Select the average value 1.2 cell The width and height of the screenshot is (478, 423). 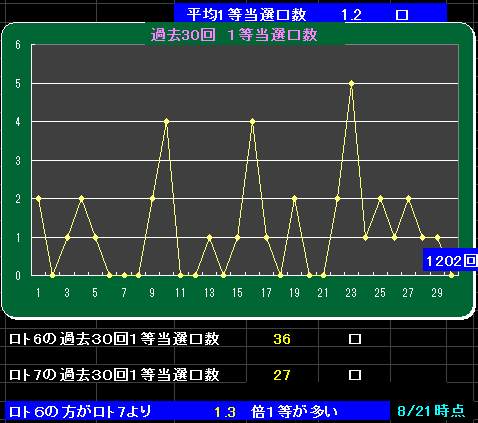pyautogui.click(x=351, y=15)
